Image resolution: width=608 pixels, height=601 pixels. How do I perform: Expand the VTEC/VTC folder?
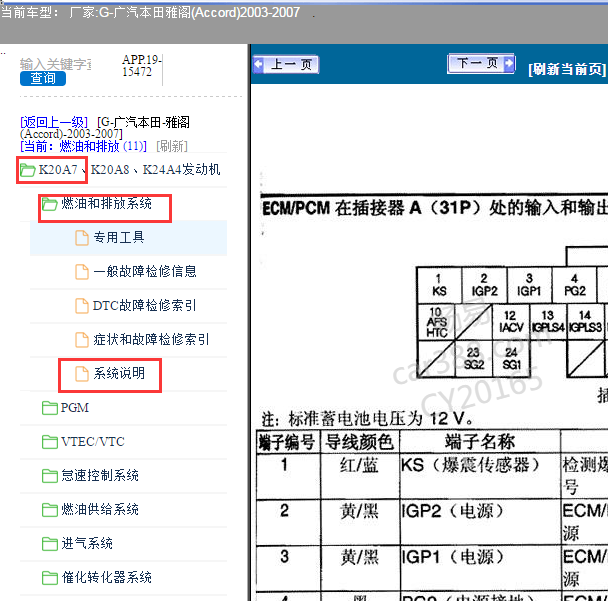click(x=93, y=442)
